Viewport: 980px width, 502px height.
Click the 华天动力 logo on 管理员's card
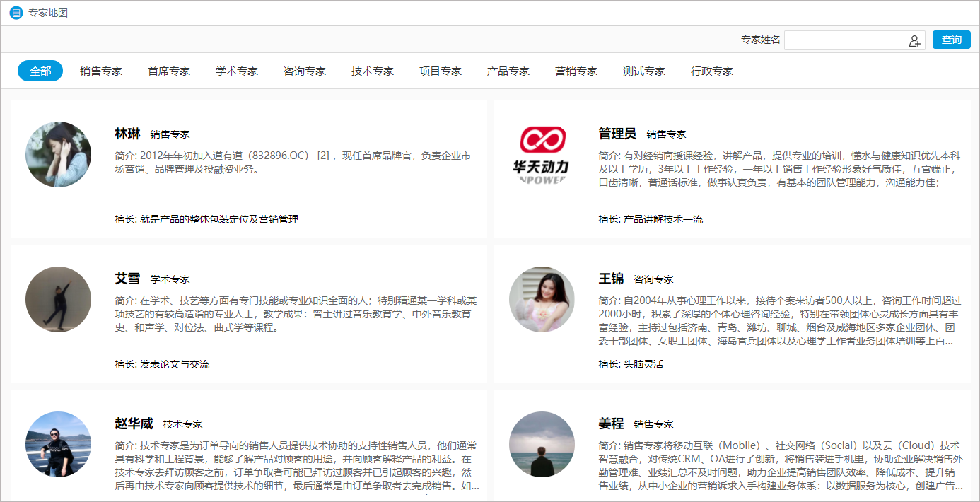542,154
